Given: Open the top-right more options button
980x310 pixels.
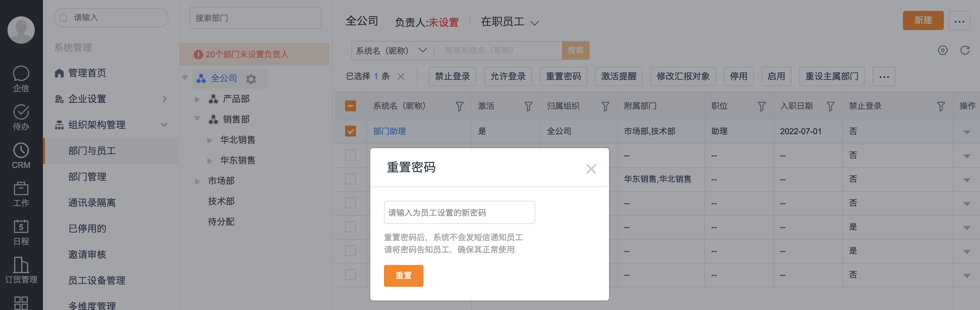Looking at the screenshot, I should click(959, 20).
